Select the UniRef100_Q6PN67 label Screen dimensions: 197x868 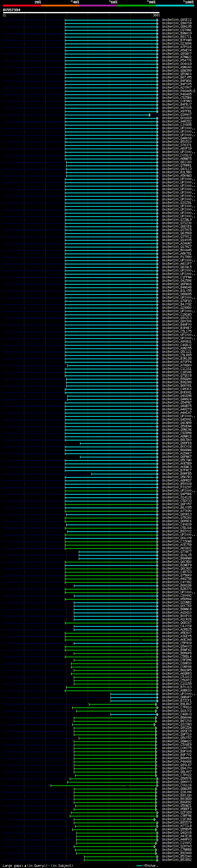[x=177, y=457]
